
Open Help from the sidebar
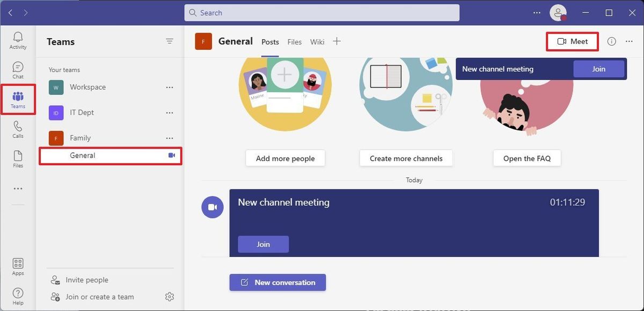click(x=18, y=295)
